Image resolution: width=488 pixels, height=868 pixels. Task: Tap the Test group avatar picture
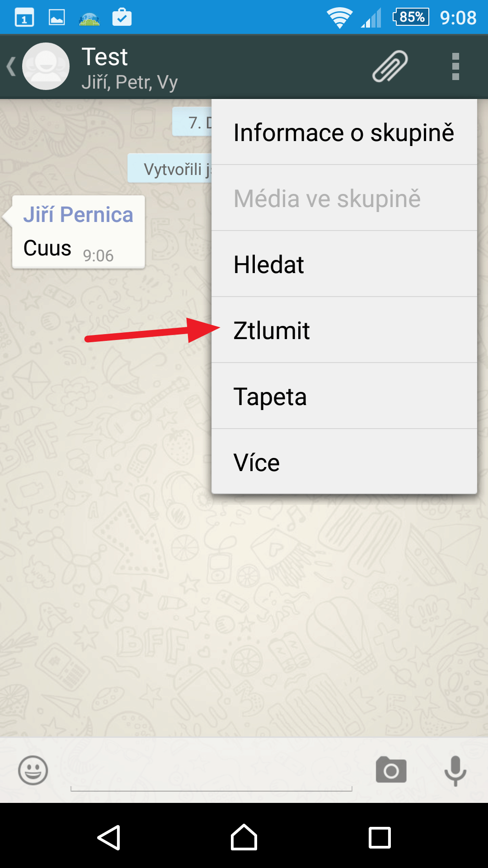pyautogui.click(x=46, y=66)
